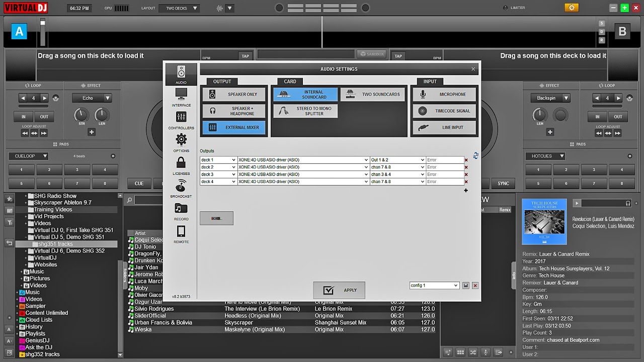Screen dimensions: 644x362
Task: Open the deck 1 source dropdown
Action: (x=218, y=160)
